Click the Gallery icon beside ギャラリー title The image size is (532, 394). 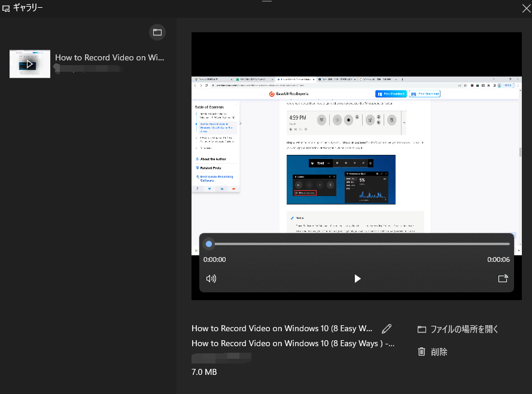[7, 8]
